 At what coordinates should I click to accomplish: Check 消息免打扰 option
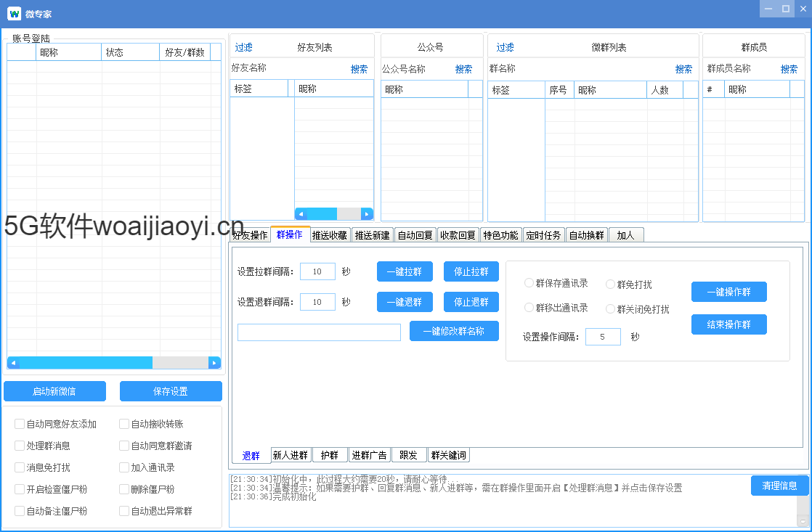point(20,467)
